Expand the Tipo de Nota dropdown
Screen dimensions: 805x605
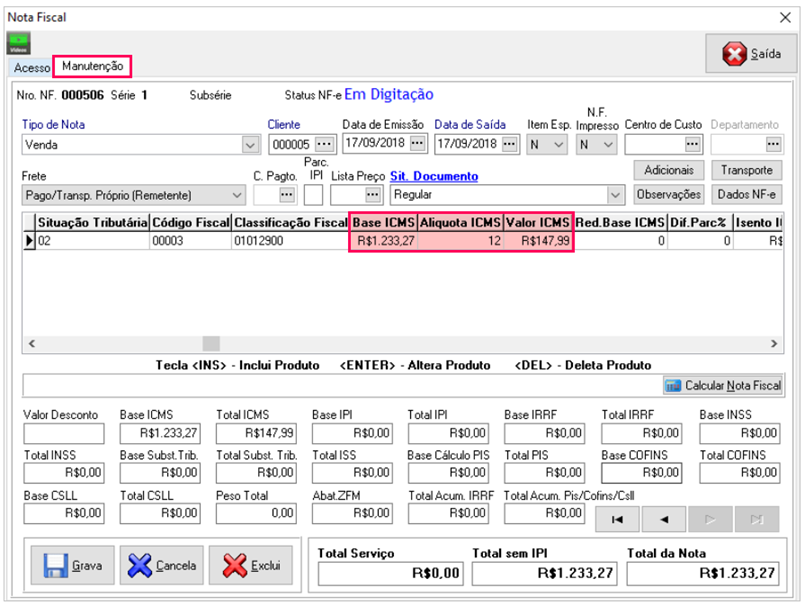[x=250, y=145]
